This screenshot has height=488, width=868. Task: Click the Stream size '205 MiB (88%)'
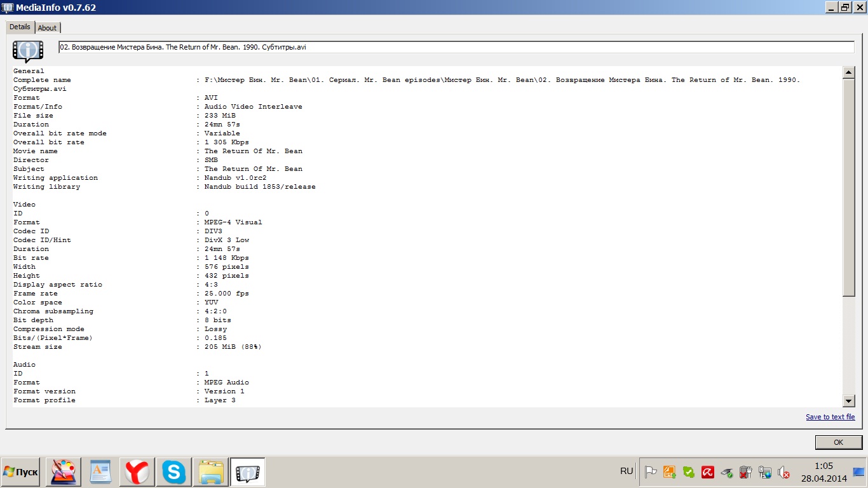(233, 347)
